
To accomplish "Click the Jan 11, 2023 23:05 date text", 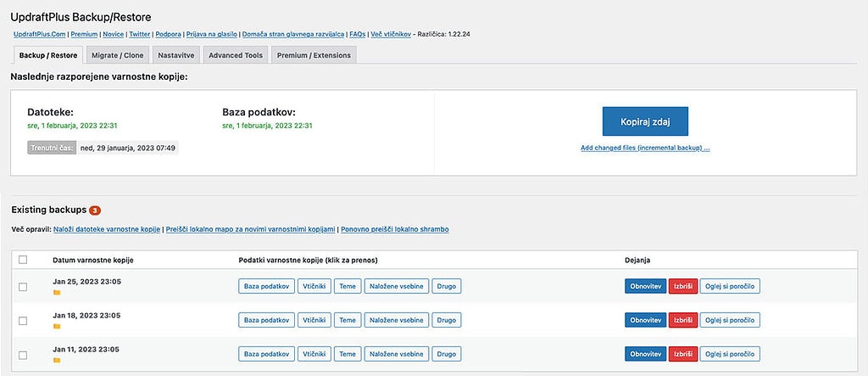I will point(86,350).
